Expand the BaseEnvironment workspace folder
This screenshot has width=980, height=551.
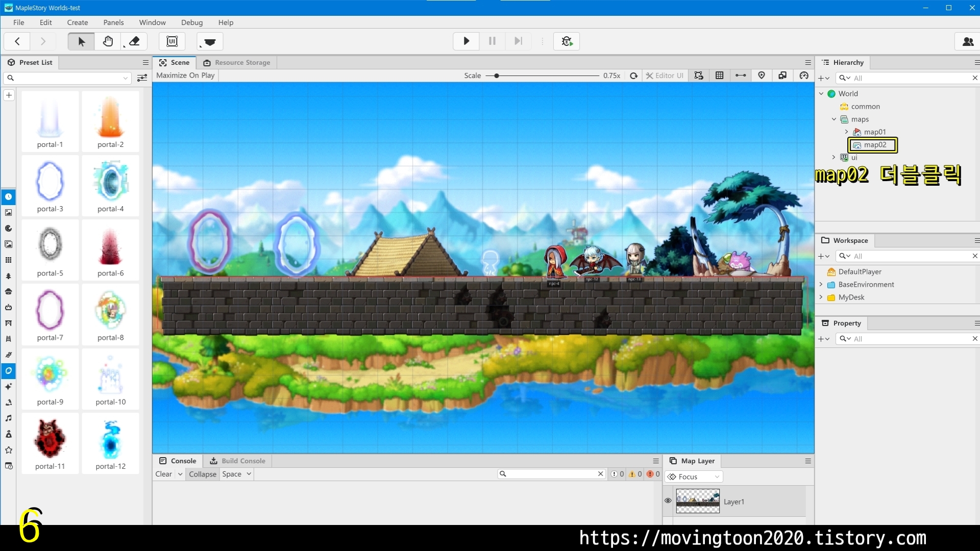pos(821,285)
